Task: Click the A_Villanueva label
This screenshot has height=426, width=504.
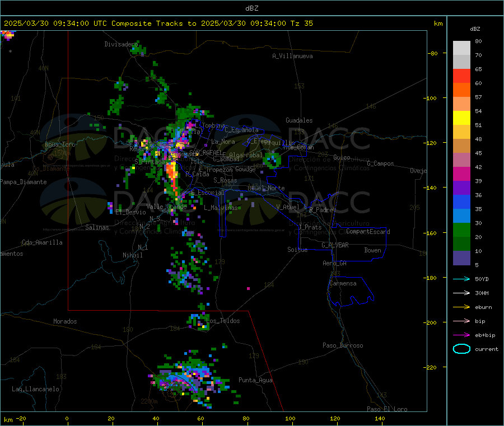Action: tap(292, 56)
